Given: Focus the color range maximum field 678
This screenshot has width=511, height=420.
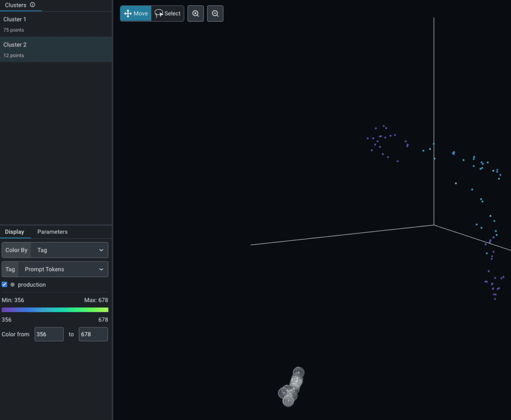Looking at the screenshot, I should (x=93, y=334).
